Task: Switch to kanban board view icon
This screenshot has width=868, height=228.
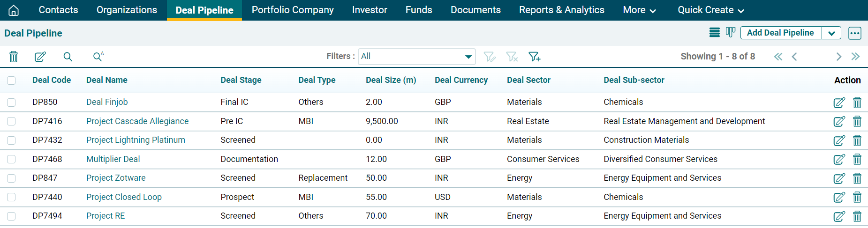Action: (x=730, y=33)
